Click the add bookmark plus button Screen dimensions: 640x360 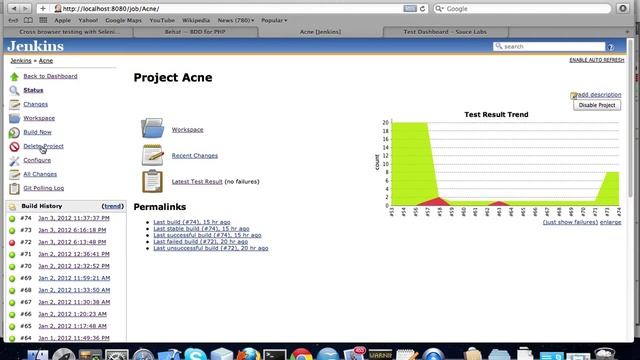(43, 8)
